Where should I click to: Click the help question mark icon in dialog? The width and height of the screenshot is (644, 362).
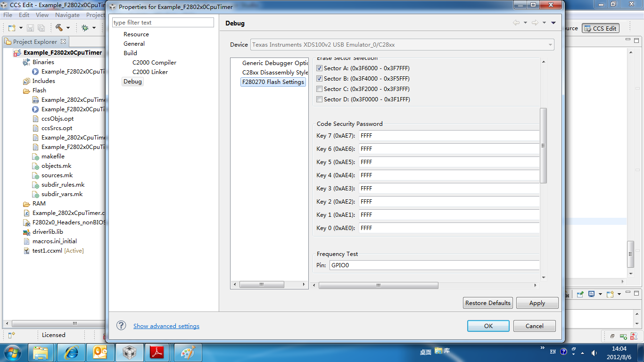pos(121,325)
